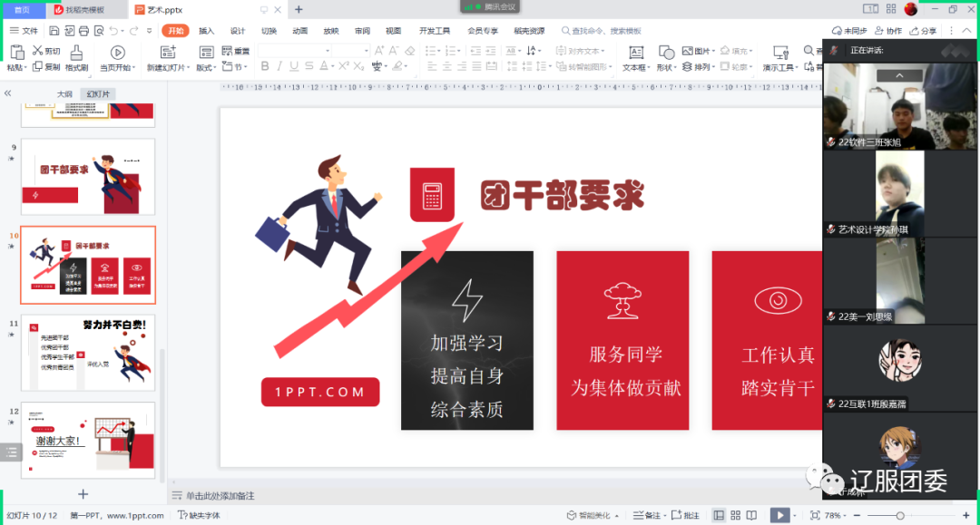This screenshot has height=525, width=980.
Task: Switch to the Design (设计) ribbon tab
Action: [x=238, y=31]
